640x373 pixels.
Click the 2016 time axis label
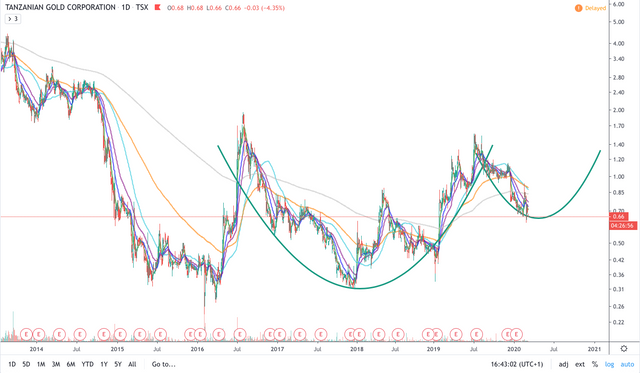[x=197, y=349]
